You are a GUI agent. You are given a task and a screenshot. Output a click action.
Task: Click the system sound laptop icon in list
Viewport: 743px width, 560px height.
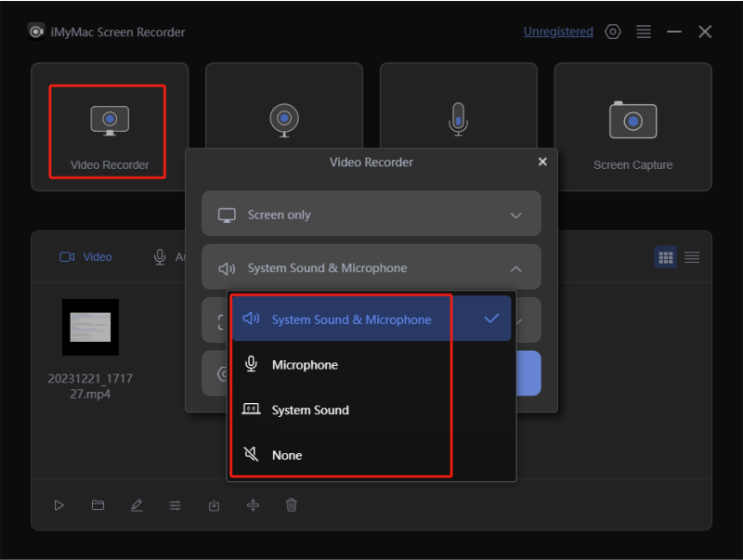click(x=251, y=409)
